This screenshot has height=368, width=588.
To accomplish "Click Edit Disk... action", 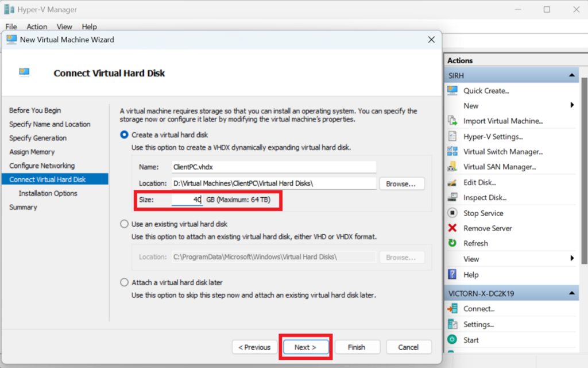I will 479,182.
